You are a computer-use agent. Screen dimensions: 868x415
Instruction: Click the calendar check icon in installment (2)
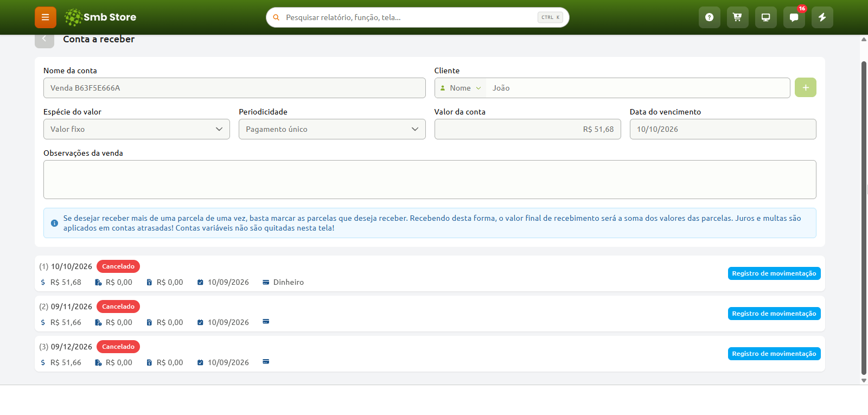click(200, 322)
